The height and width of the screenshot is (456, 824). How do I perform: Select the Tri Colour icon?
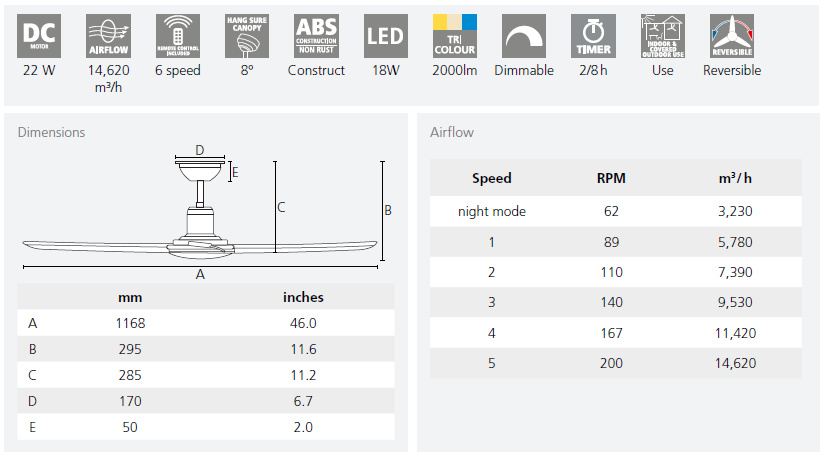tap(455, 37)
